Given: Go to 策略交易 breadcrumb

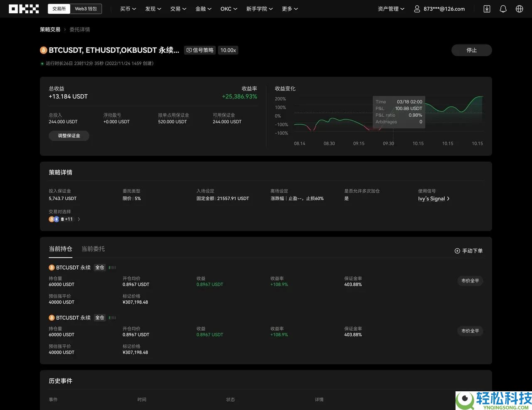Looking at the screenshot, I should 50,29.
